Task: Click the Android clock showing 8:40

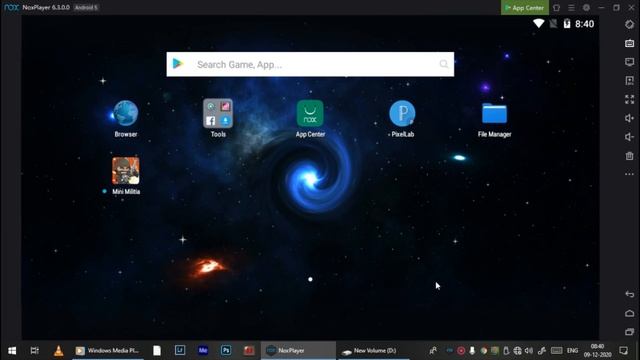Action: 584,24
